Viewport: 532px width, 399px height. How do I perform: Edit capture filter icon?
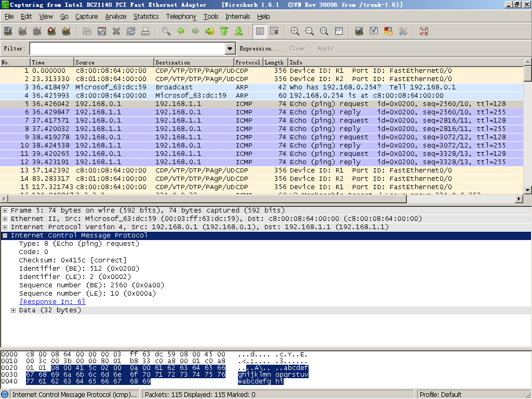point(360,32)
